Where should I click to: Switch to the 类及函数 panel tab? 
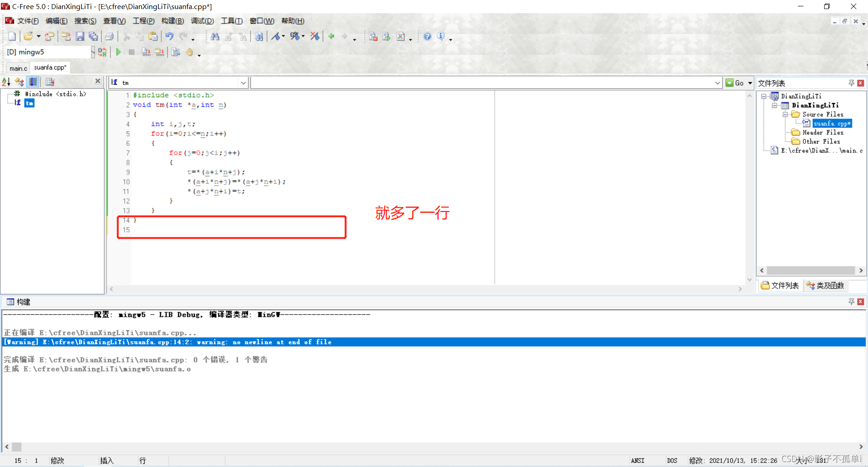point(826,286)
